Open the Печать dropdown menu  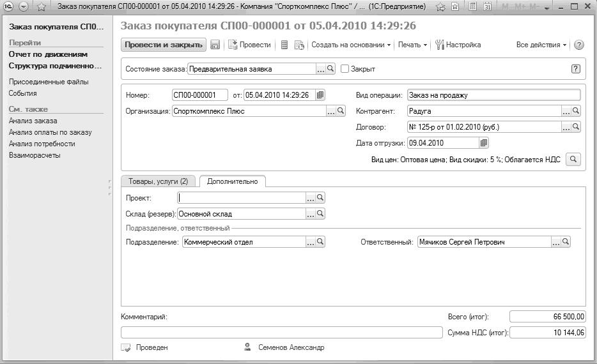[412, 45]
